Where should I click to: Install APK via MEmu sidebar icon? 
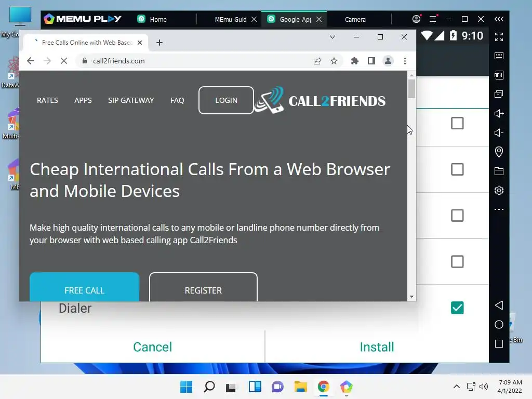[499, 75]
